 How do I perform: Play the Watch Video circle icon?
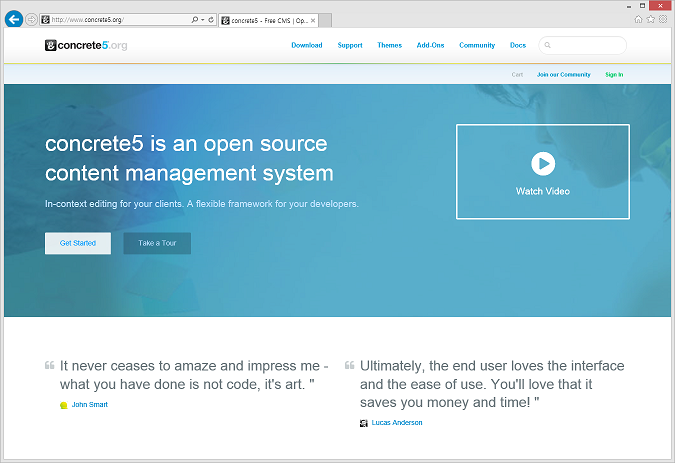click(543, 164)
